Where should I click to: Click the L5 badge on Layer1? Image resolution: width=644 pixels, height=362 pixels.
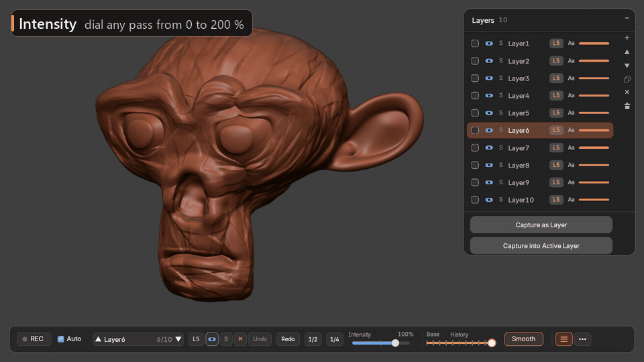pyautogui.click(x=556, y=43)
